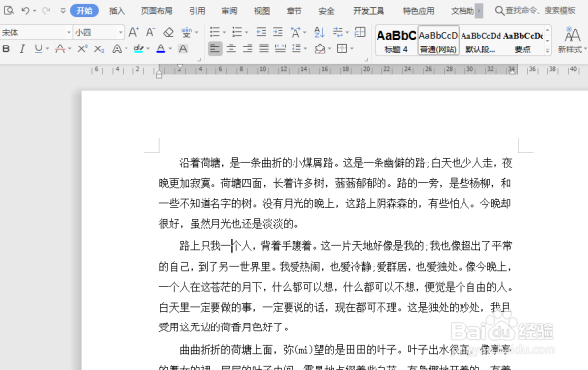588x370 pixels.
Task: Open the 页面布局 tab
Action: pyautogui.click(x=157, y=11)
